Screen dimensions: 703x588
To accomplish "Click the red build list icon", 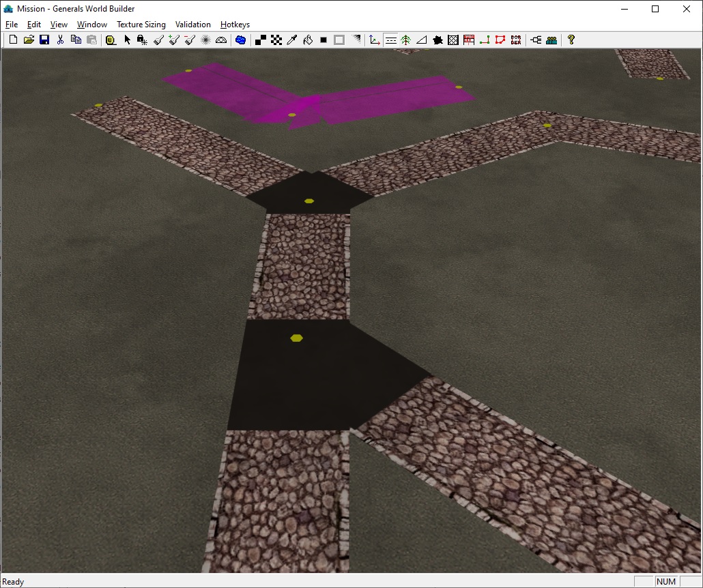I will pos(469,40).
